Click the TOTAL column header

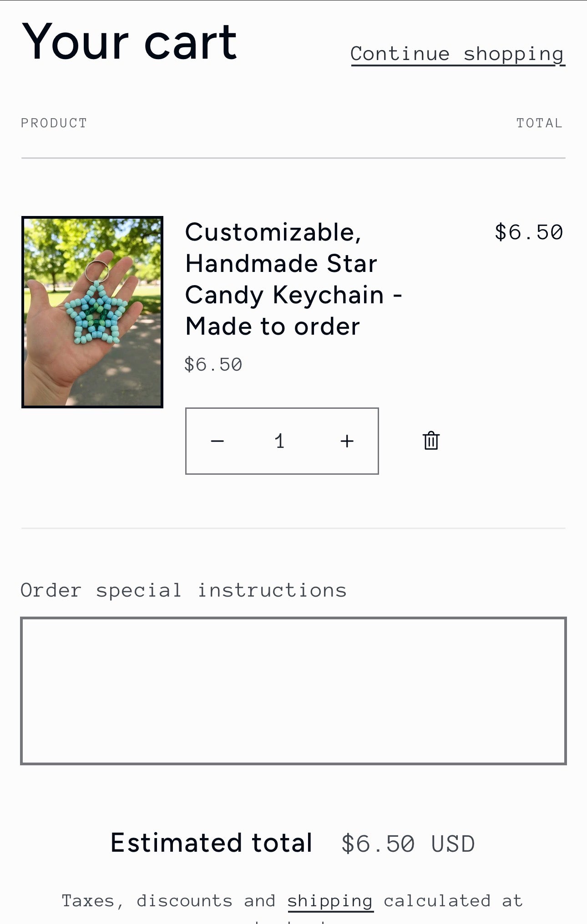(539, 122)
